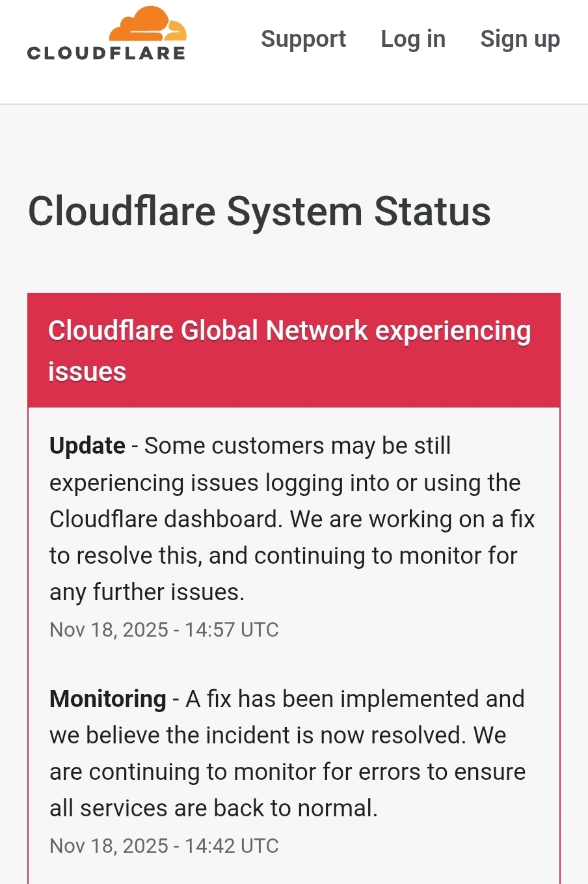Click the CLOUDFLARE wordmark text

point(107,53)
